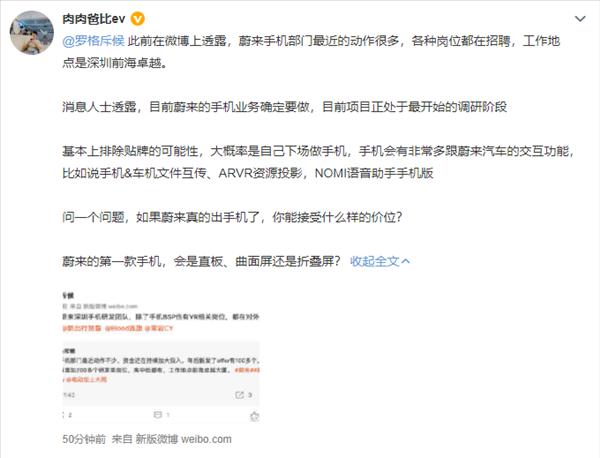This screenshot has width=600, height=458.
Task: Click the orange mention tags in thumbnail
Action: click(x=118, y=328)
